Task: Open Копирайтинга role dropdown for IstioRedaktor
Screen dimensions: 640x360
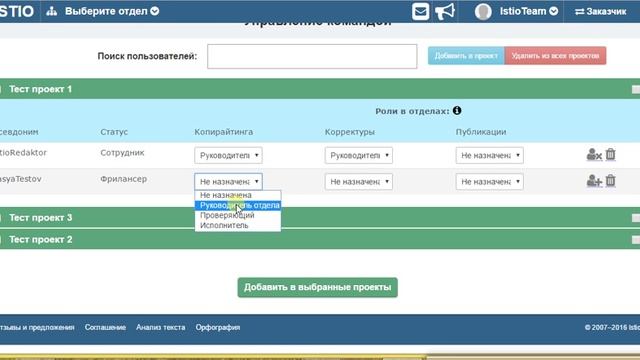Action: point(228,156)
